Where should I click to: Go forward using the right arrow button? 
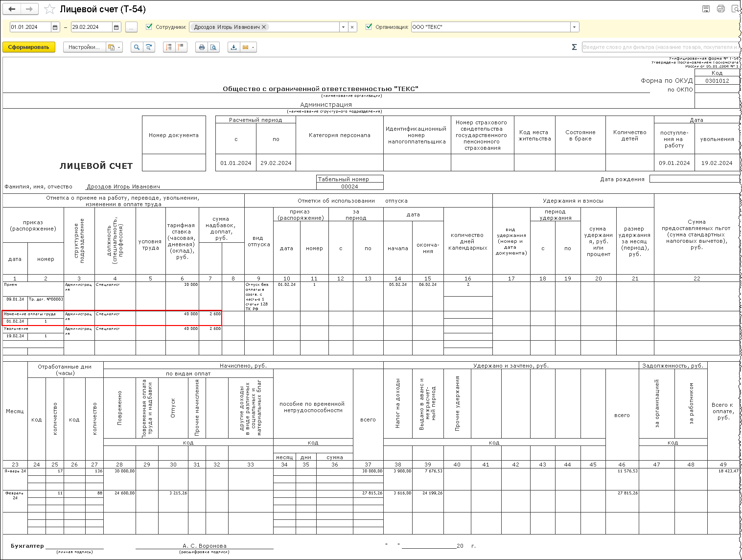pyautogui.click(x=29, y=9)
